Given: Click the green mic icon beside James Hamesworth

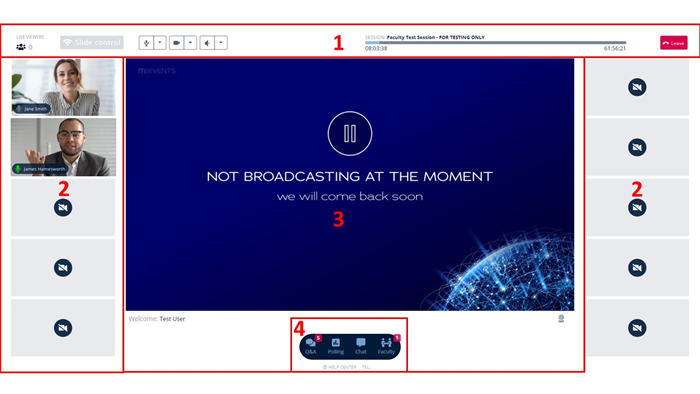Looking at the screenshot, I should pyautogui.click(x=18, y=169).
